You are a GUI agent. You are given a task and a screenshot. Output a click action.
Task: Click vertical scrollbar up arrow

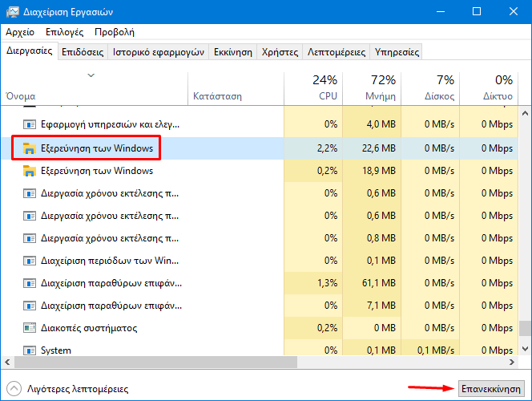(x=525, y=113)
